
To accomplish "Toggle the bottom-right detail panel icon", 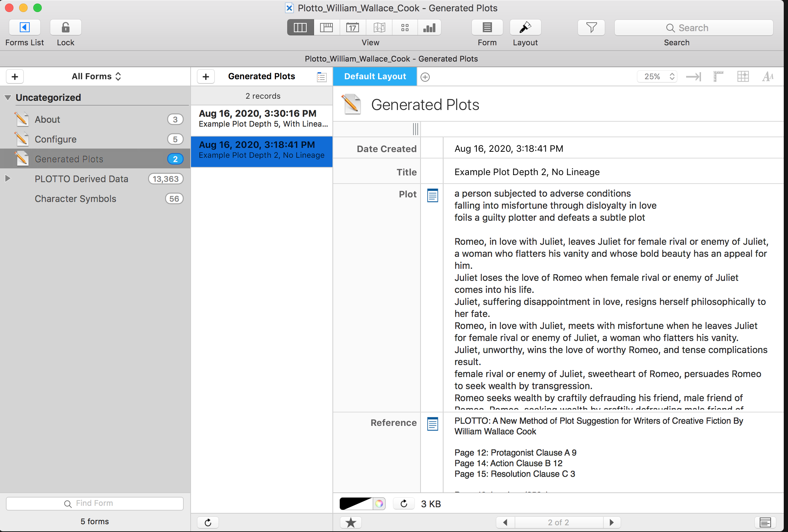I will click(765, 522).
